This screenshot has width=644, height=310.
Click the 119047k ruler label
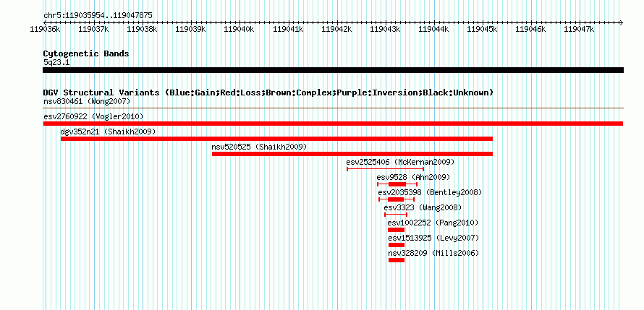click(579, 29)
